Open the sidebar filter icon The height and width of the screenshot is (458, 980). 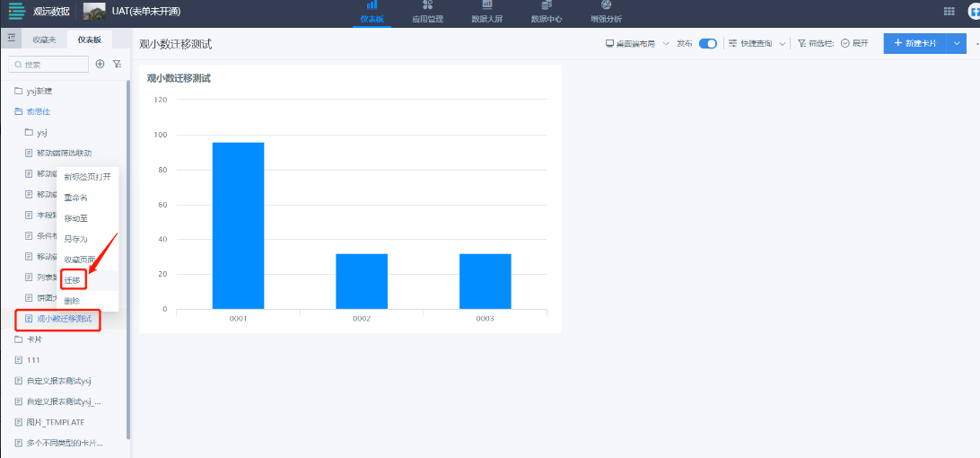pos(117,65)
